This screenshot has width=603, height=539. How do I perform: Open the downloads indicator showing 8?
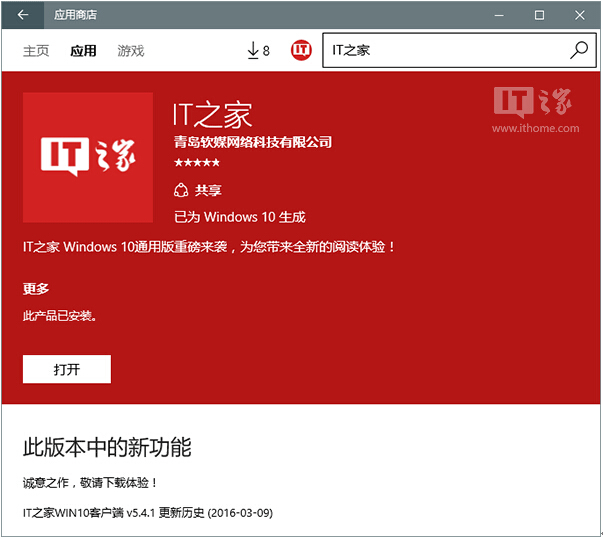[x=258, y=50]
